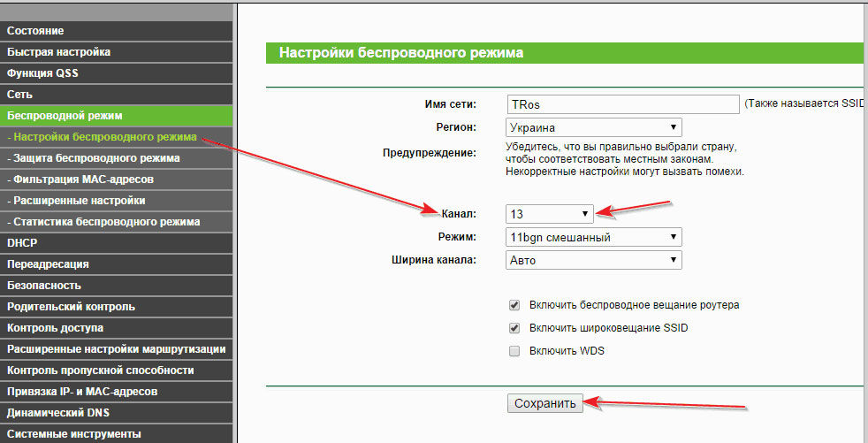Go to Фильтрация MAC-адресов

point(117,179)
